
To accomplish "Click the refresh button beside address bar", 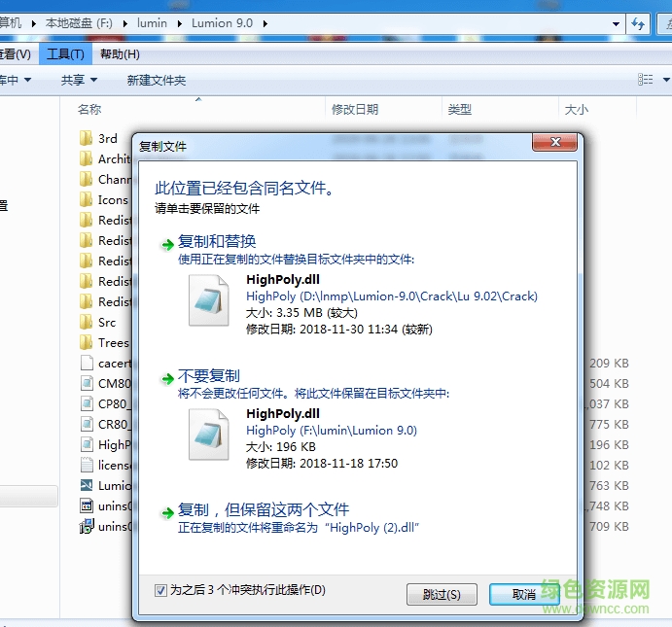I will (638, 23).
